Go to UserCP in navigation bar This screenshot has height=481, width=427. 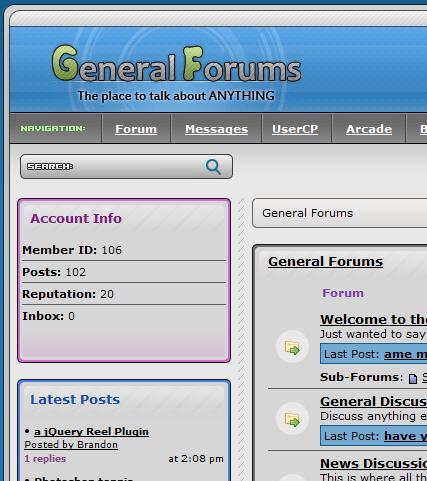pos(295,129)
